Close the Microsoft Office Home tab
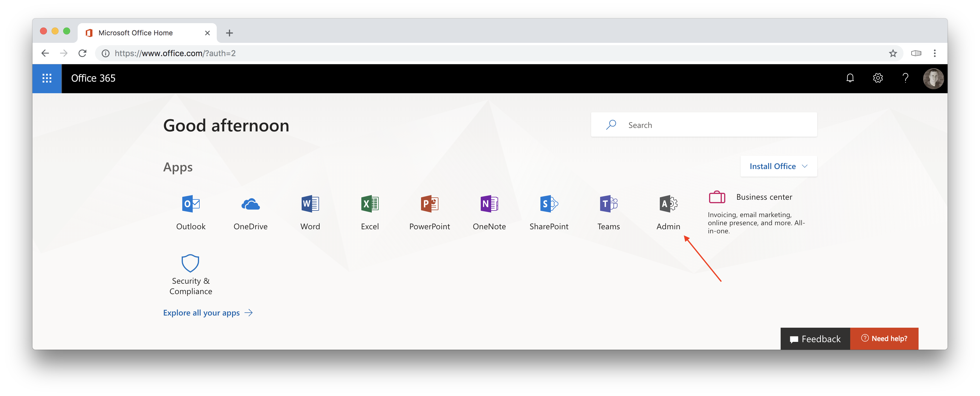980x396 pixels. point(207,33)
